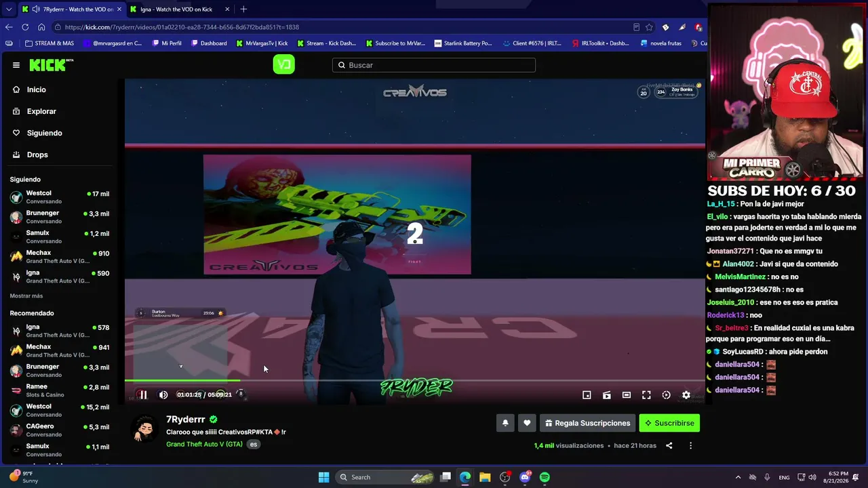Show hidden system tray icons

click(x=738, y=477)
